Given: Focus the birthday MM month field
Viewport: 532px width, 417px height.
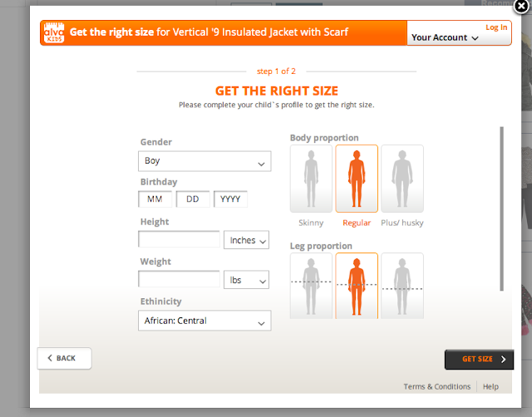Looking at the screenshot, I should [155, 199].
